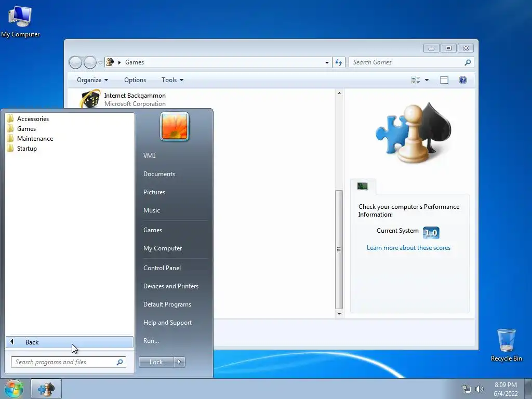The width and height of the screenshot is (532, 399).
Task: Open the Recycle Bin desktop icon
Action: [506, 345]
